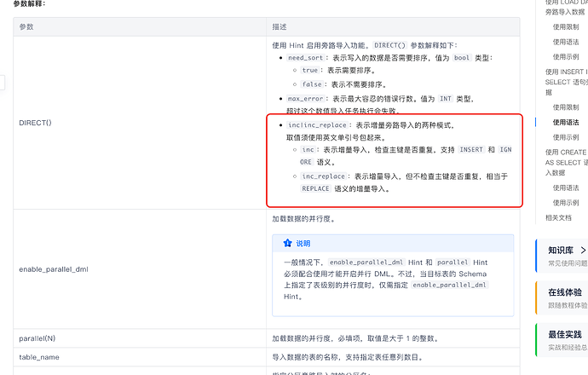The height and width of the screenshot is (375, 588).
Task: Open the 最佳实践 card
Action: [562, 340]
